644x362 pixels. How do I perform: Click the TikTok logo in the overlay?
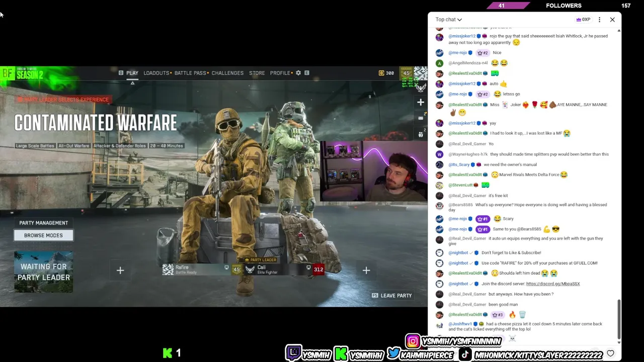pyautogui.click(x=465, y=354)
